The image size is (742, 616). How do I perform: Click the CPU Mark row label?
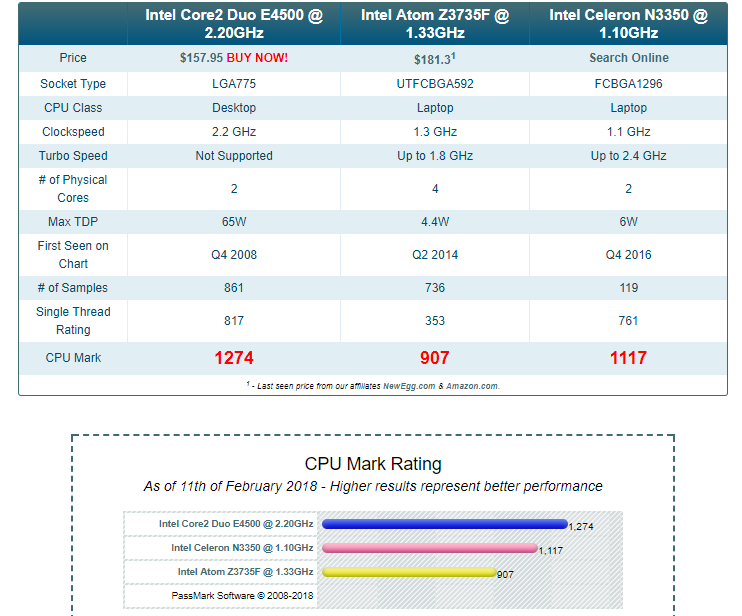click(73, 358)
